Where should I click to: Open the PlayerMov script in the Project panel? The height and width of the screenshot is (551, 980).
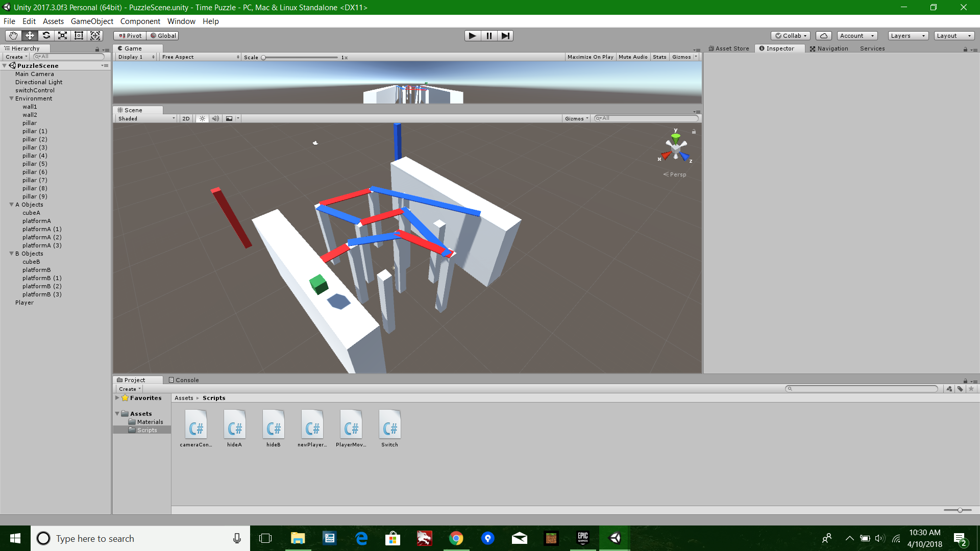pyautogui.click(x=351, y=425)
